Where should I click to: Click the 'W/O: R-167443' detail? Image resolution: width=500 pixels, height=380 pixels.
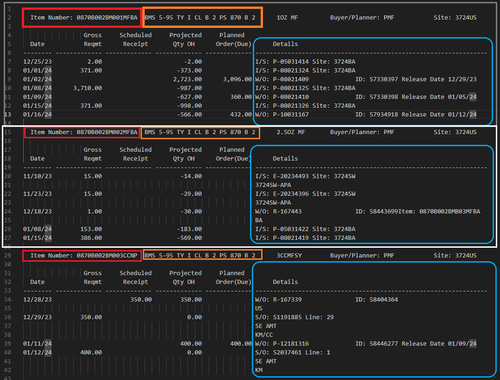[278, 212]
